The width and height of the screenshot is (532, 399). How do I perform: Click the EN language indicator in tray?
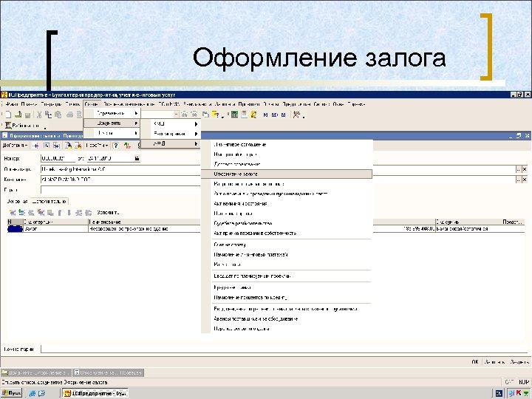click(499, 394)
